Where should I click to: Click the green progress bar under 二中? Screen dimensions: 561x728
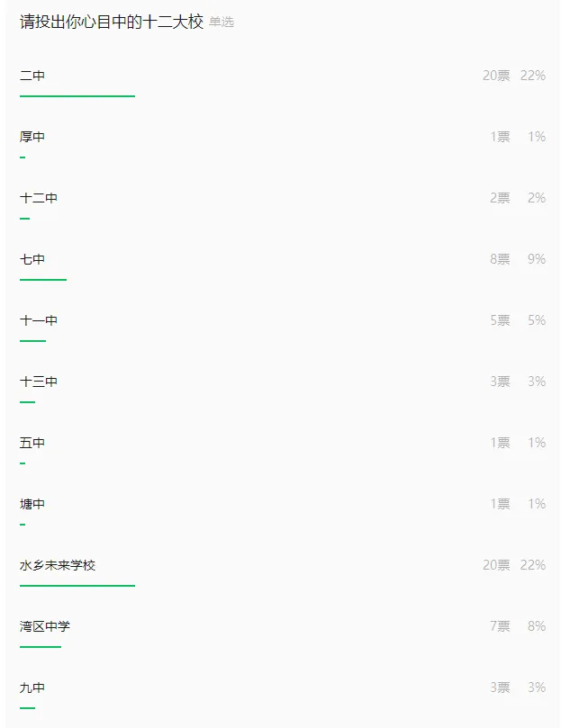point(77,96)
